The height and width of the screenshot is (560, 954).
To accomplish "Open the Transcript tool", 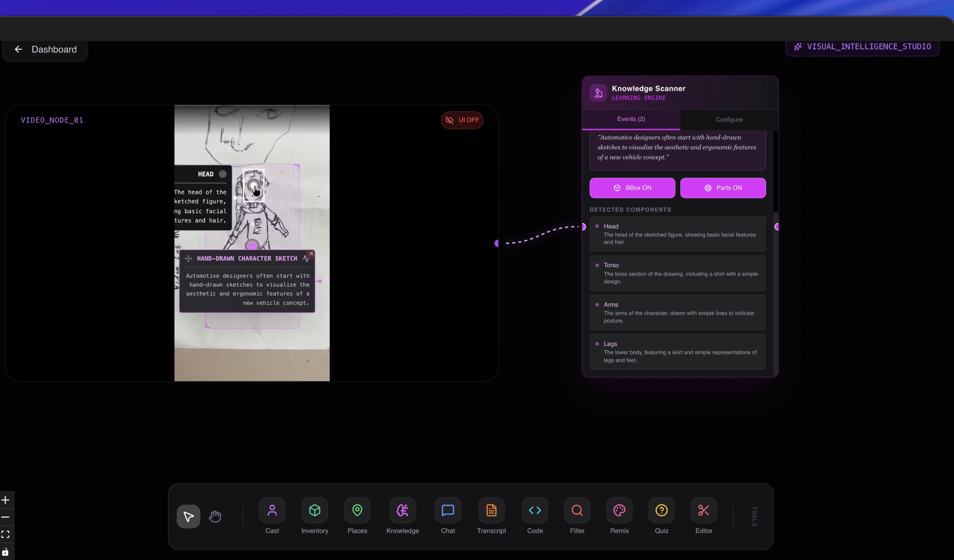I will pos(491,511).
